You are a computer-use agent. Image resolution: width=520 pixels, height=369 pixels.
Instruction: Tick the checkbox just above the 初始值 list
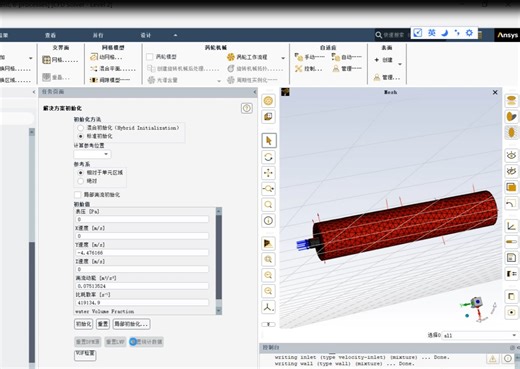tap(78, 195)
